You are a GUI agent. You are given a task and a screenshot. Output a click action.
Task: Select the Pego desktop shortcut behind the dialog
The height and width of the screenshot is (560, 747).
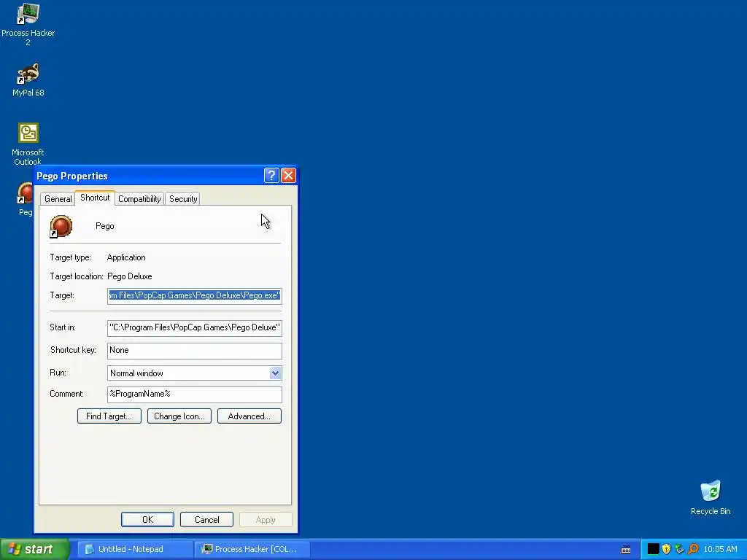25,199
